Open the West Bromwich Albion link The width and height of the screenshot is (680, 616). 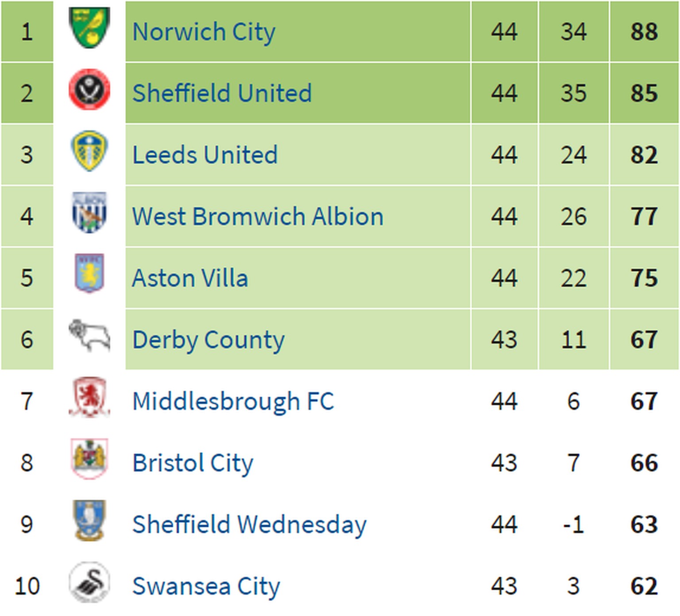(x=258, y=217)
